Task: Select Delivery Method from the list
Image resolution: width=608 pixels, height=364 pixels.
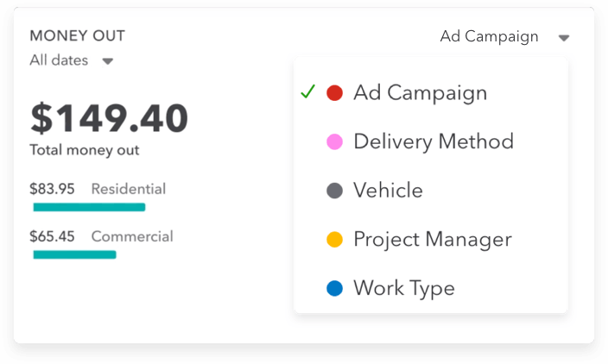Action: pyautogui.click(x=434, y=142)
